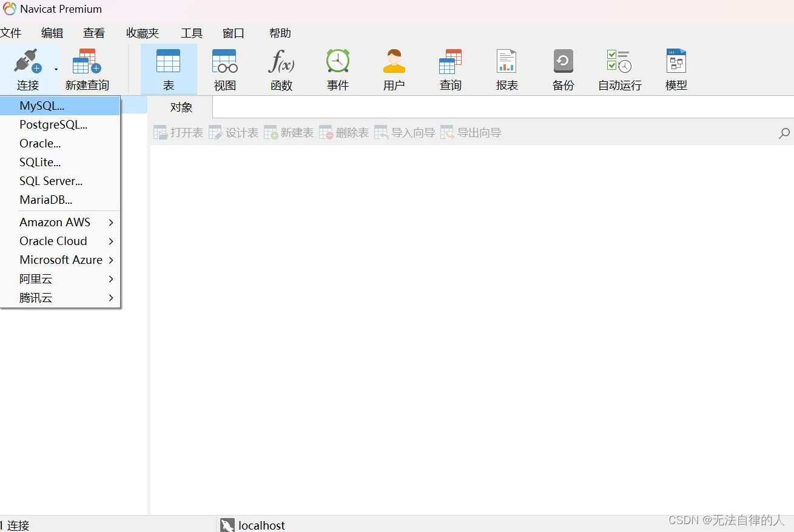Open the 工具 menu
The width and height of the screenshot is (794, 532).
tap(192, 33)
